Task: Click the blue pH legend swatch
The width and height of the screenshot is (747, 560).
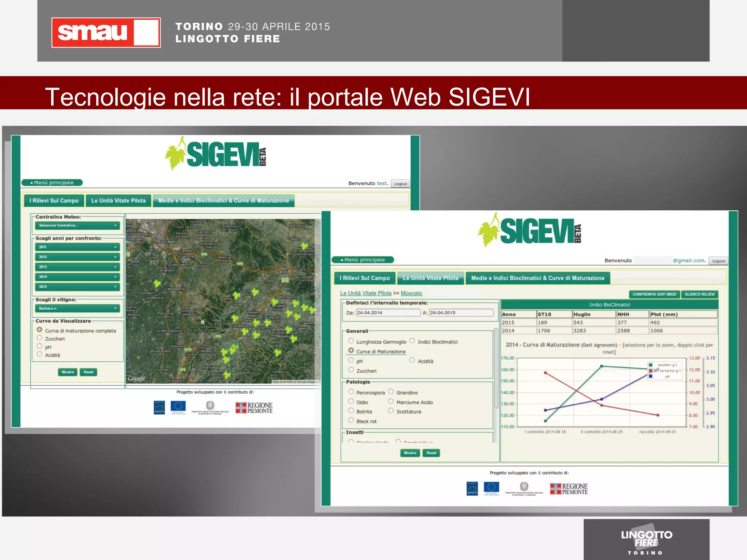Action: point(651,377)
